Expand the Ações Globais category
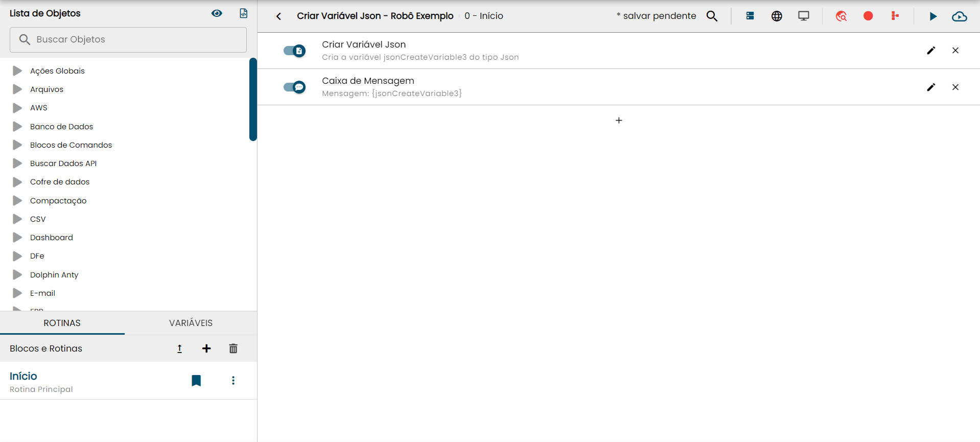 click(17, 71)
